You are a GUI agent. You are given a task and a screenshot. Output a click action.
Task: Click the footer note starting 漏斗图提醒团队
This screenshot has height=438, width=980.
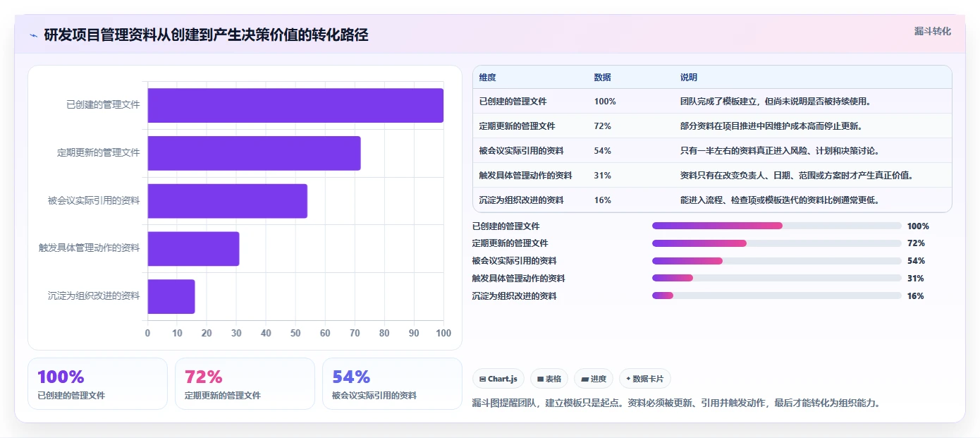[x=676, y=403]
